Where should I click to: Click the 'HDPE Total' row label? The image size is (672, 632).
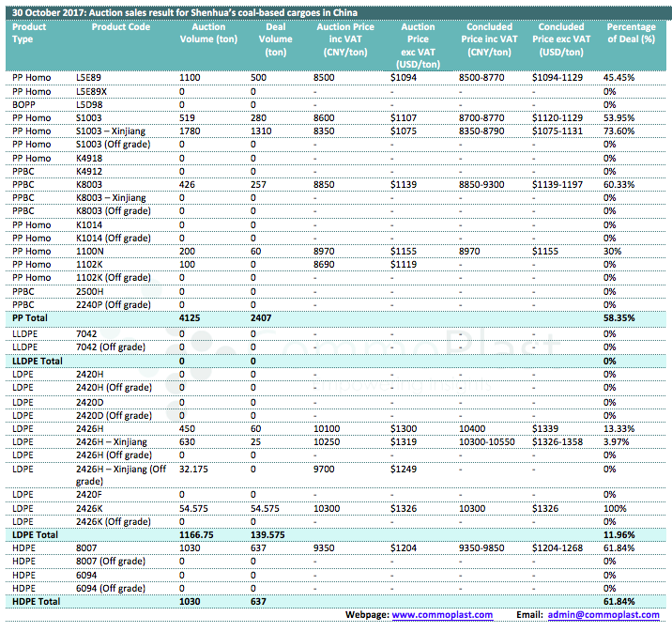[36, 602]
